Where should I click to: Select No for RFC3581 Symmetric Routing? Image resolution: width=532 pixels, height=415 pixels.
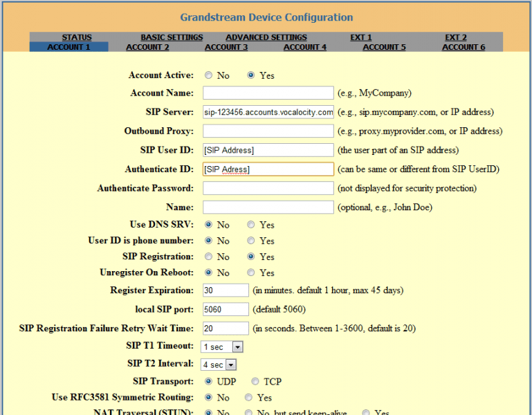209,397
